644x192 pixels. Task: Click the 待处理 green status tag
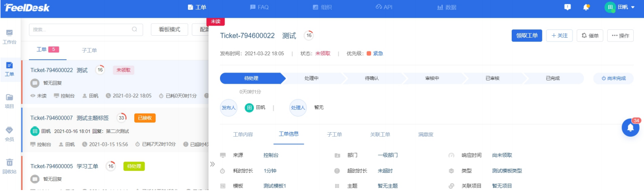(x=134, y=166)
